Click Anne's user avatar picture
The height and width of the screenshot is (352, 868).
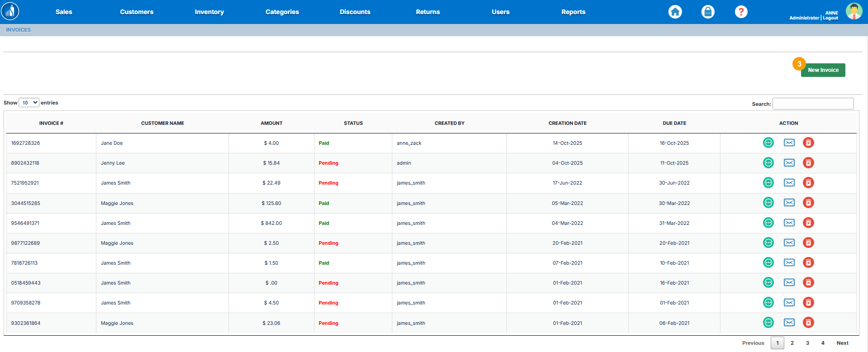(854, 11)
